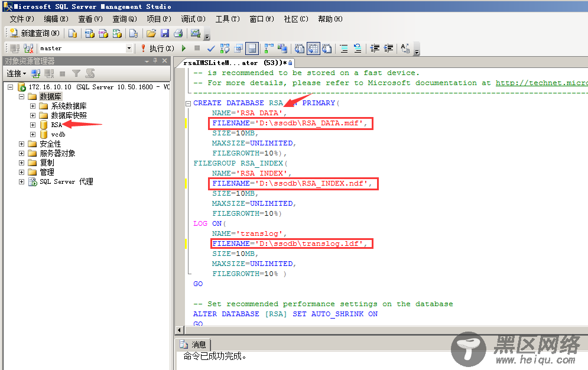Click Object Explorer stop icon

(62, 73)
